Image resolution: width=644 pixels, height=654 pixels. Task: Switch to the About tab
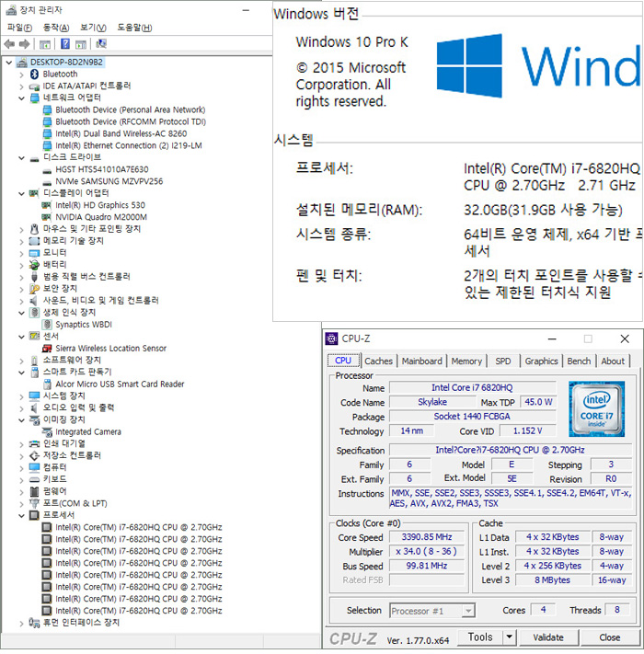pos(613,361)
